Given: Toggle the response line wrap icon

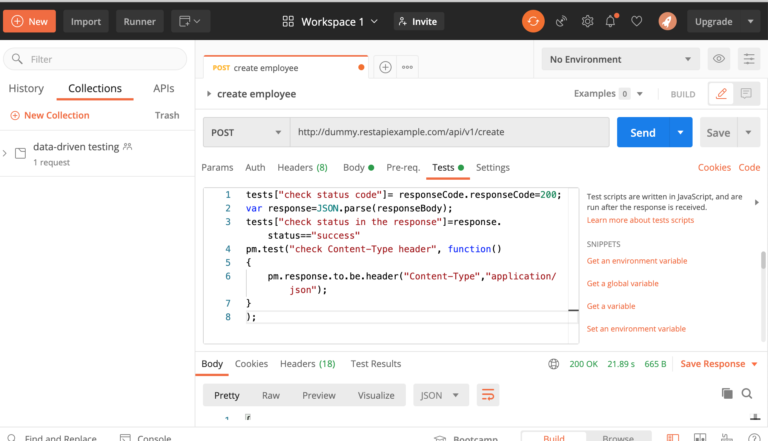Looking at the screenshot, I should [x=488, y=395].
